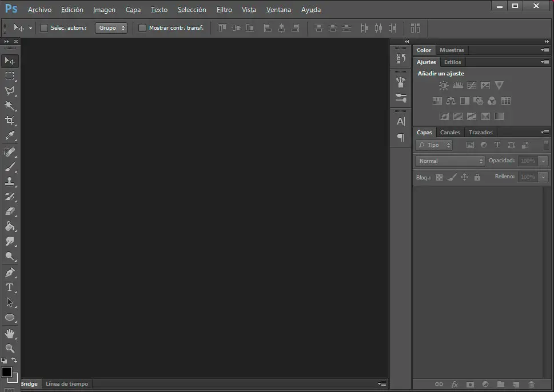Add a Levels adjustment

(x=457, y=85)
